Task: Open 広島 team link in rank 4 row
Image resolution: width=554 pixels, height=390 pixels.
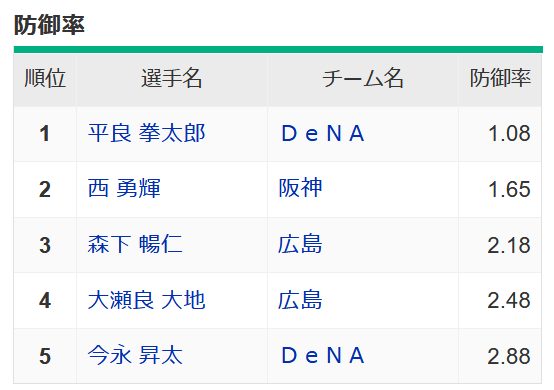Action: pyautogui.click(x=300, y=300)
